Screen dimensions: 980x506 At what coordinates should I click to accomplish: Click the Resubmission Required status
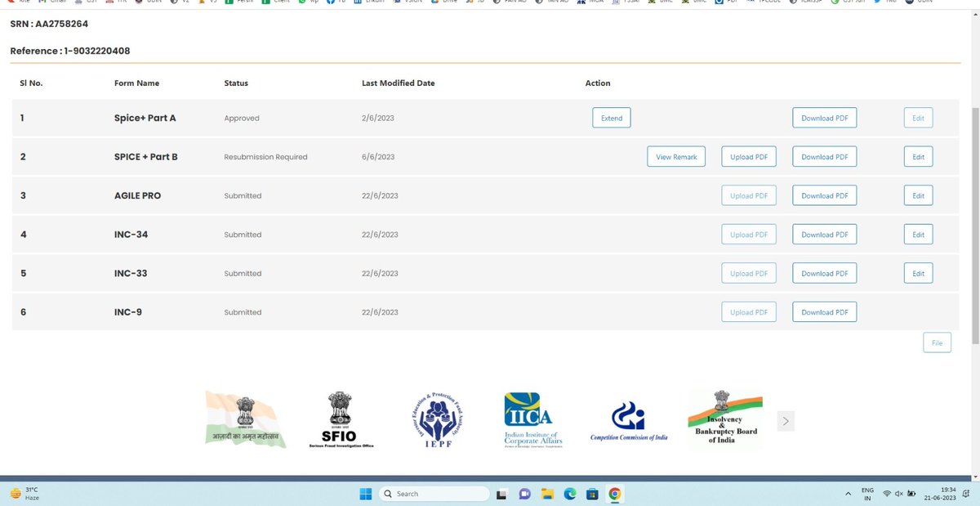[x=266, y=157]
